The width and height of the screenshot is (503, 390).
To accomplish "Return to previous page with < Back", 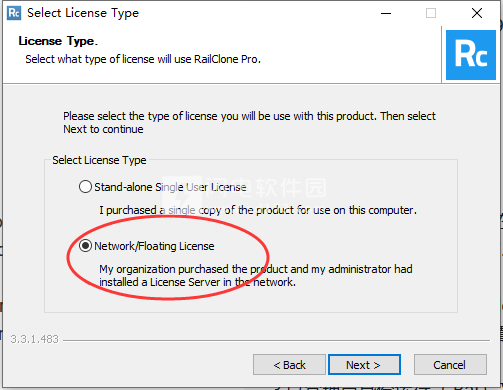I will (x=289, y=365).
